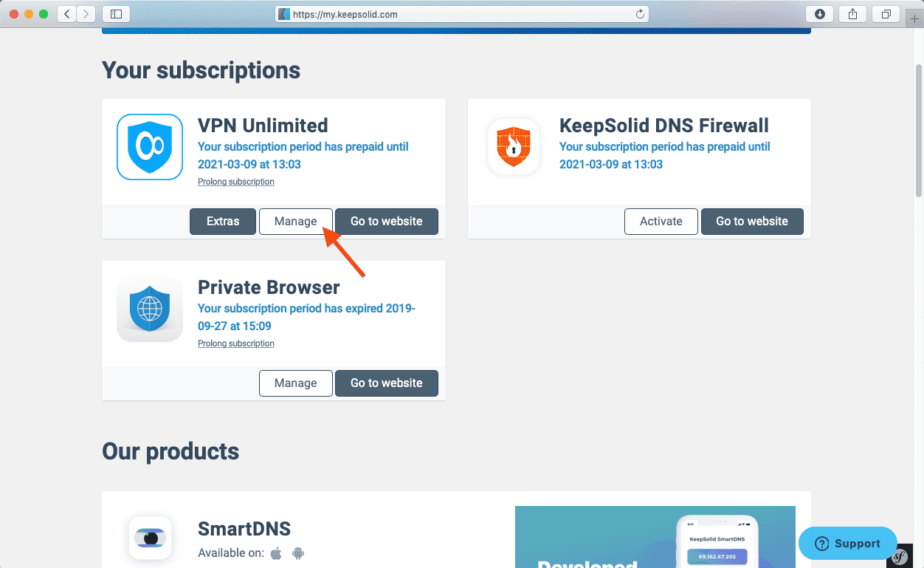The width and height of the screenshot is (924, 568).
Task: Manage the Private Browser subscription
Action: click(x=295, y=383)
